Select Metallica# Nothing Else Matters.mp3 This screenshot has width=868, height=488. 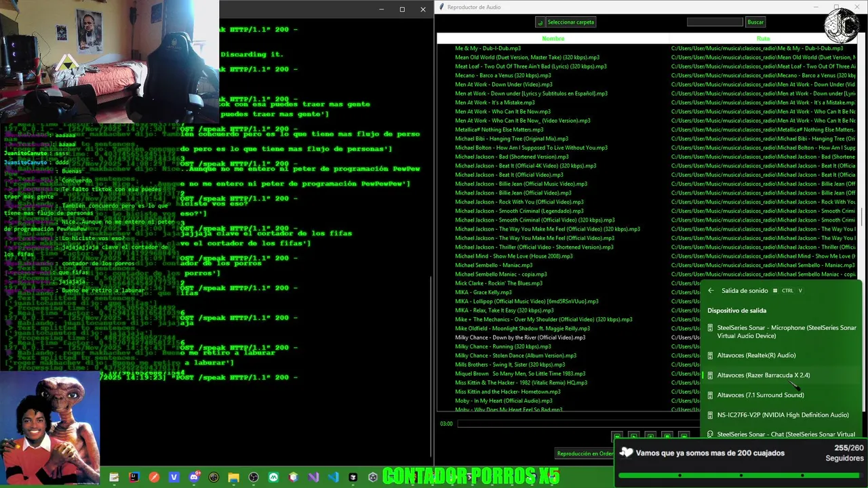tap(499, 129)
